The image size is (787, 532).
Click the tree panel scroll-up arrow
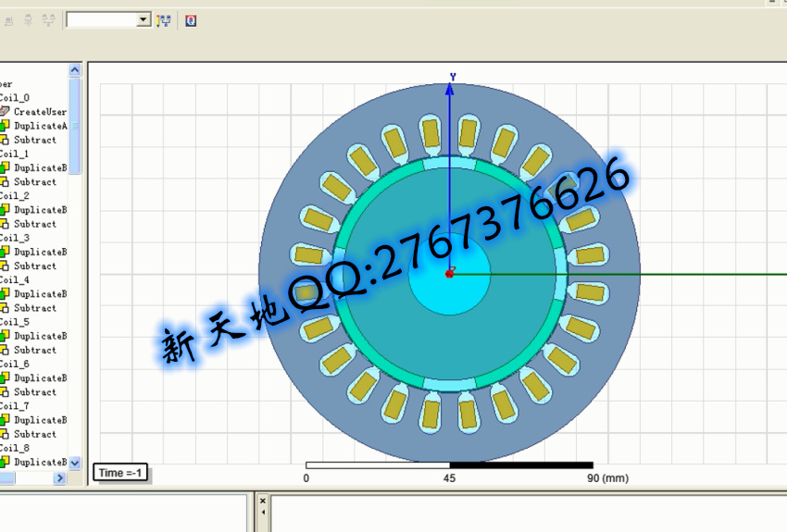[x=75, y=70]
